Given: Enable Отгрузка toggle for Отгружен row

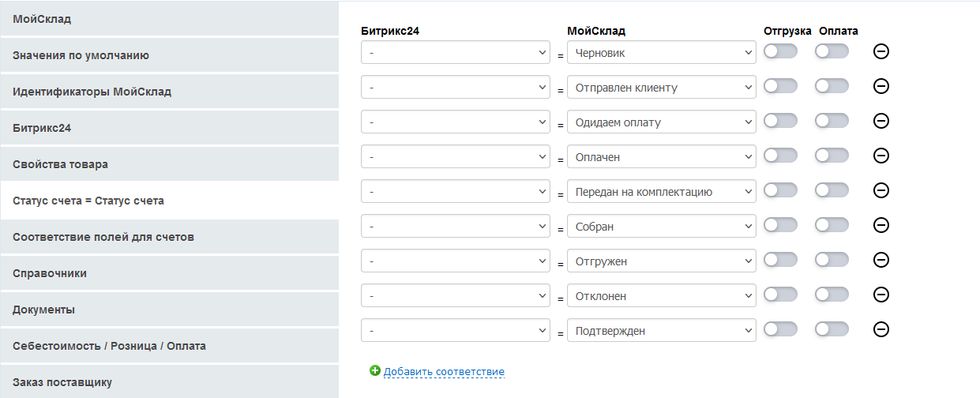Looking at the screenshot, I should tap(780, 260).
